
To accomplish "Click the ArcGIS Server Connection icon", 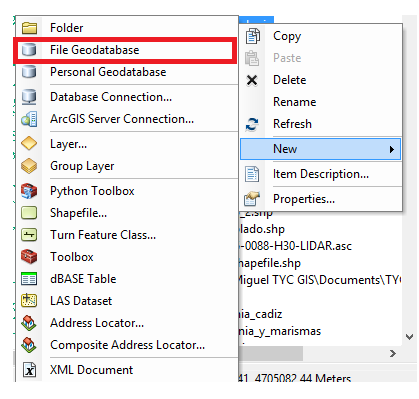I will coord(29,119).
